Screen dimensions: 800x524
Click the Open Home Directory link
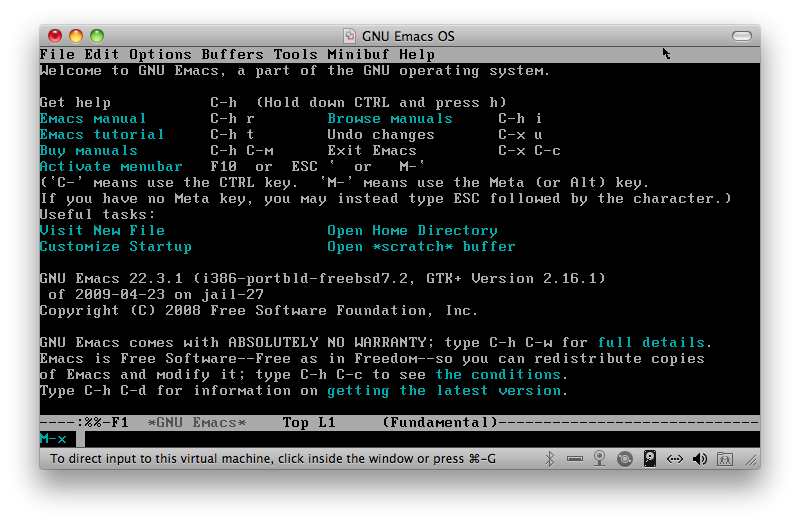pos(412,230)
